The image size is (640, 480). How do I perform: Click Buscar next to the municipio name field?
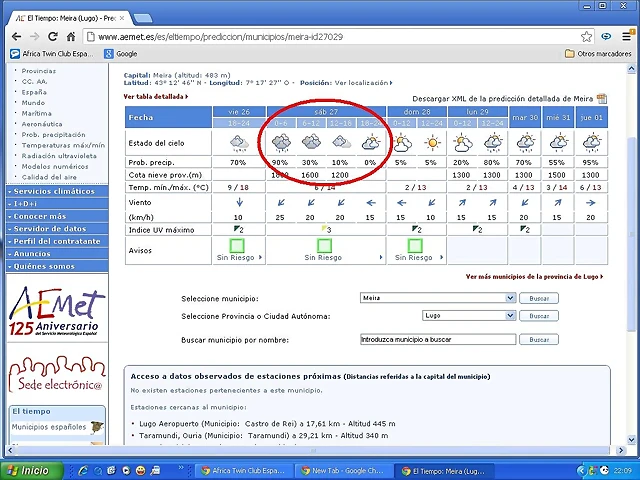click(539, 340)
